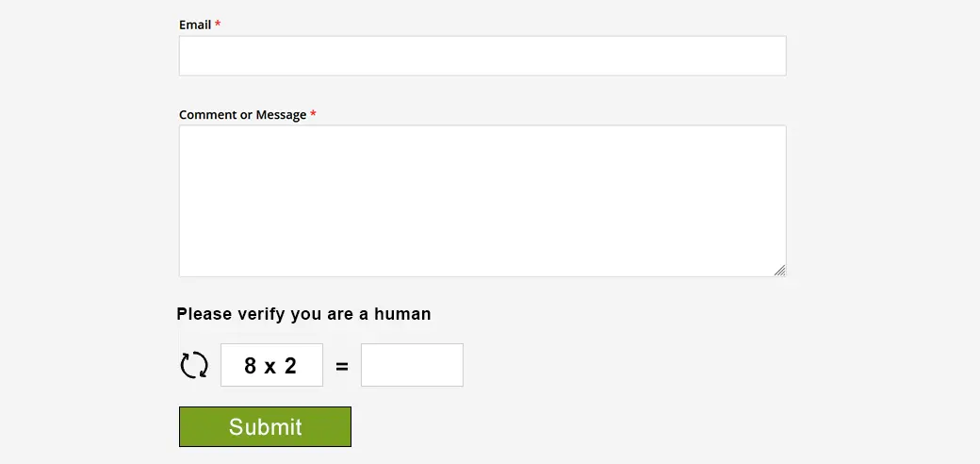Click the red asterisk beside Email
The image size is (980, 464).
pyautogui.click(x=218, y=24)
